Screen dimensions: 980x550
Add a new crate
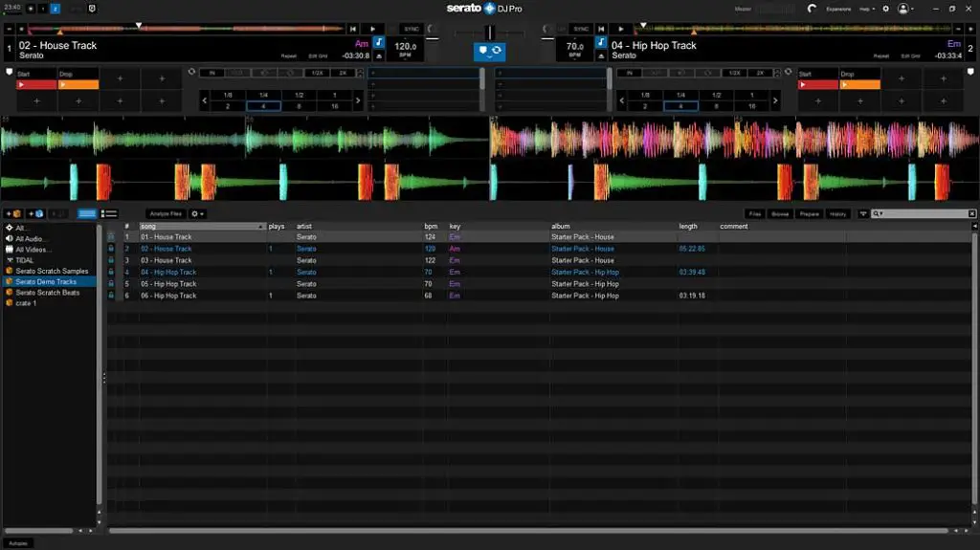point(13,213)
